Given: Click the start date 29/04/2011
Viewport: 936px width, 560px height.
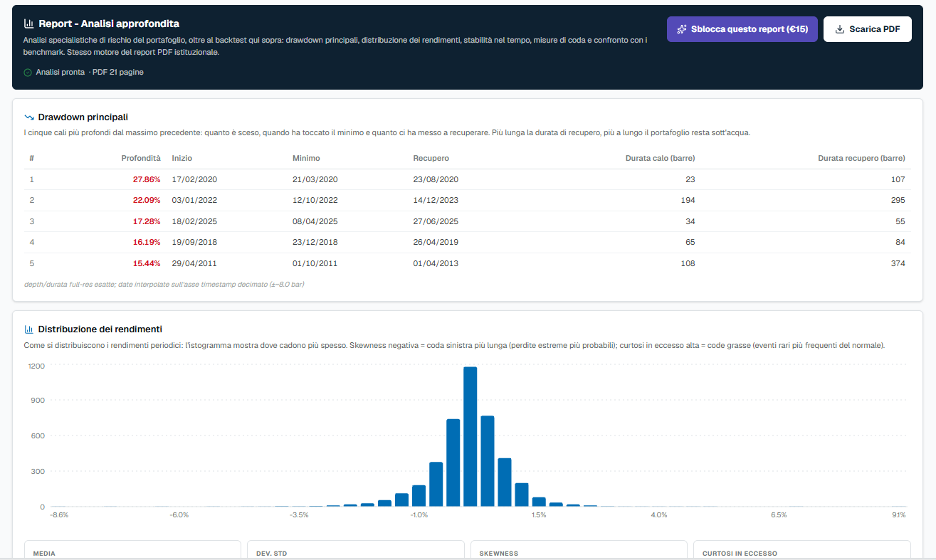Looking at the screenshot, I should (194, 263).
